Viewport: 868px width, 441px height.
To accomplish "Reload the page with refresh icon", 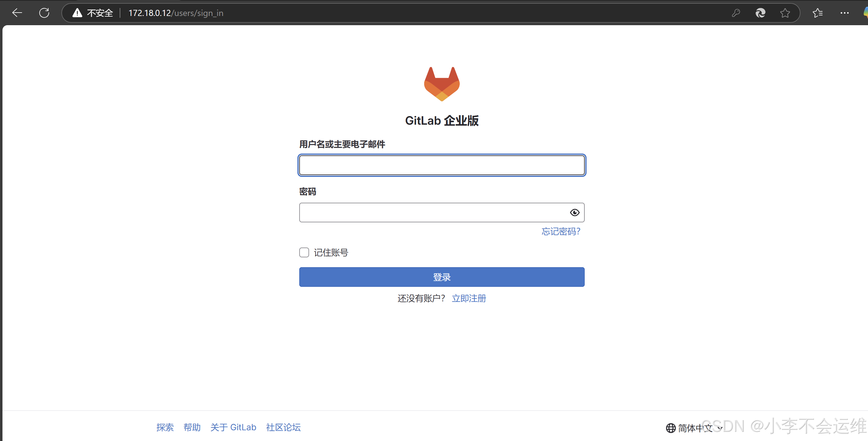I will [44, 13].
